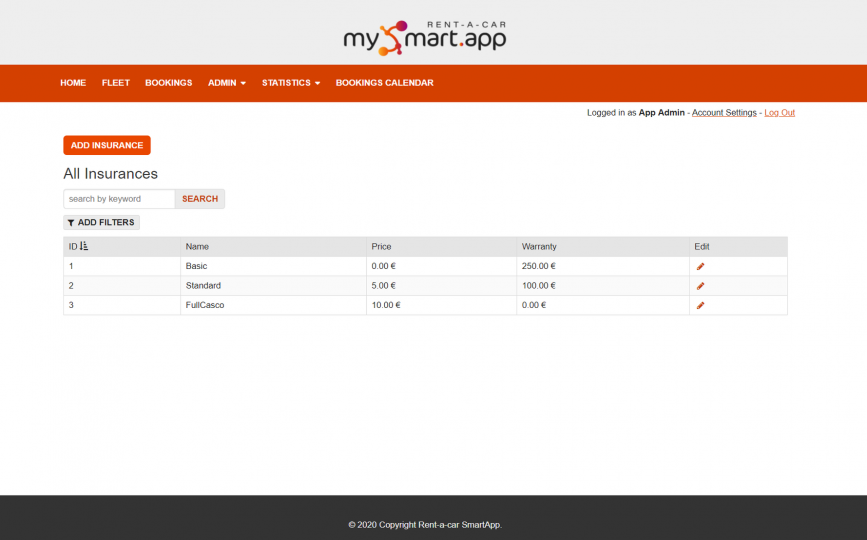Click the Warranty column header
The height and width of the screenshot is (540, 867).
[603, 247]
